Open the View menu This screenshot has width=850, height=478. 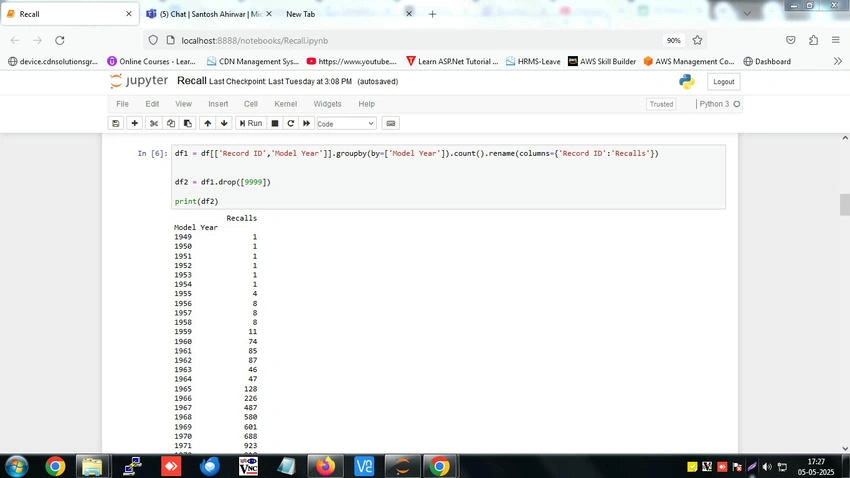(x=183, y=104)
